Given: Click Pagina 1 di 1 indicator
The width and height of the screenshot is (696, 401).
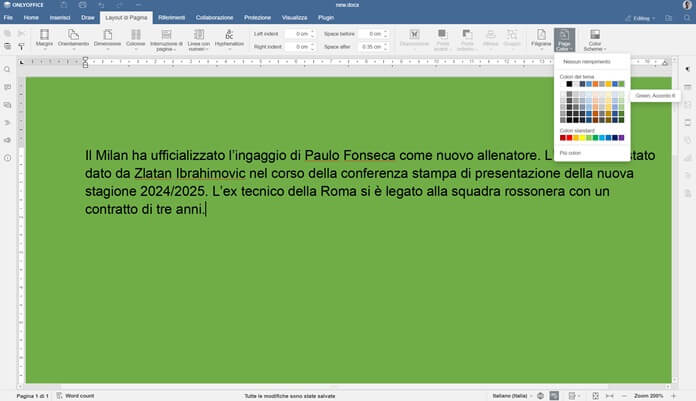Looking at the screenshot, I should pos(32,396).
